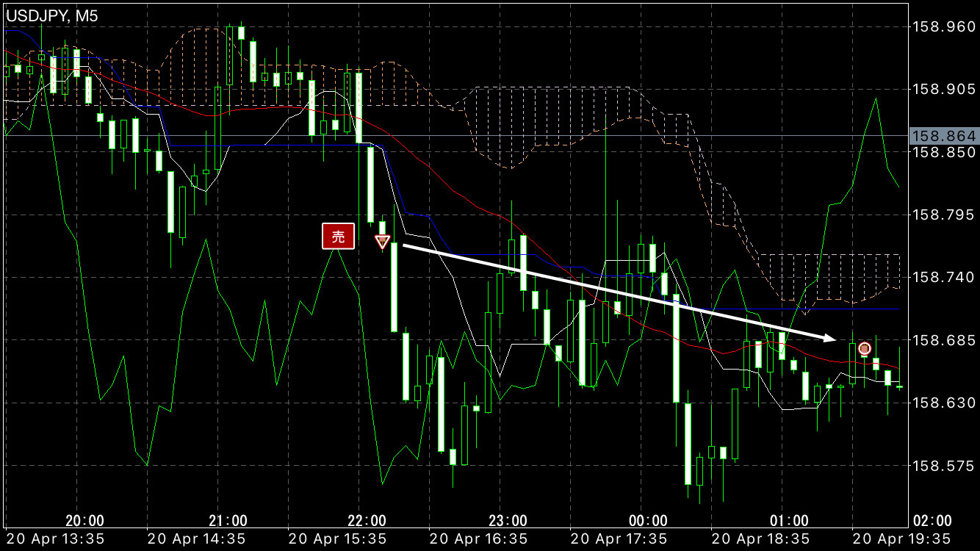Select the white trend arrow's arrowhead
The height and width of the screenshot is (551, 980).
click(x=829, y=337)
